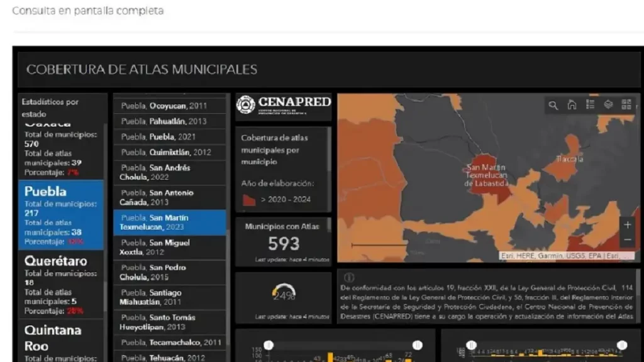Select Puebla, Quimixtlán, 2012 row
Image resolution: width=644 pixels, height=362 pixels.
[169, 152]
